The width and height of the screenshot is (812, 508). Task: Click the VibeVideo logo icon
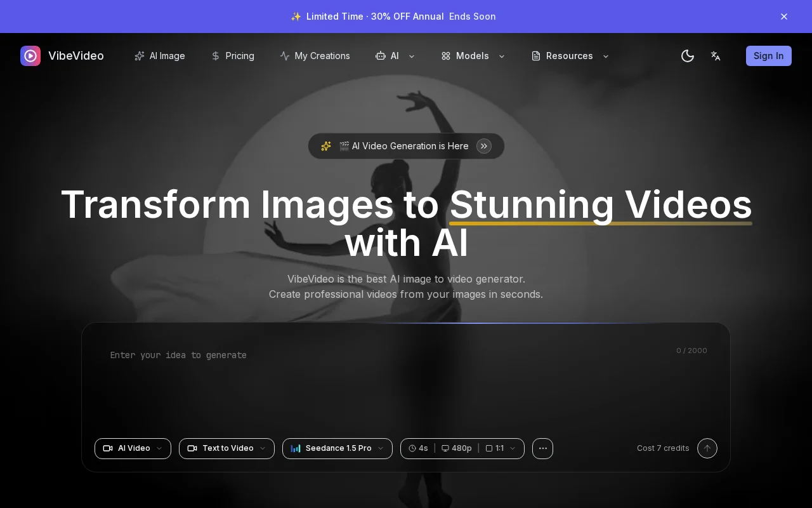(x=30, y=56)
